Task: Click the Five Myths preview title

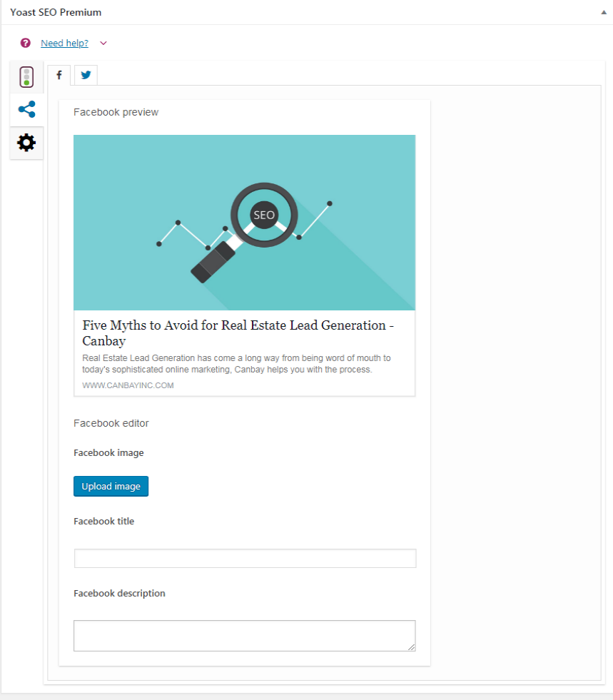Action: [238, 333]
